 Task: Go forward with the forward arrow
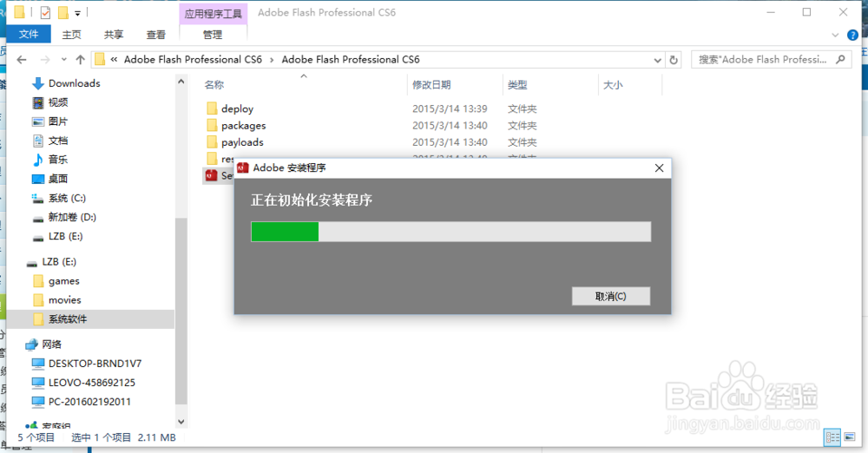point(45,59)
